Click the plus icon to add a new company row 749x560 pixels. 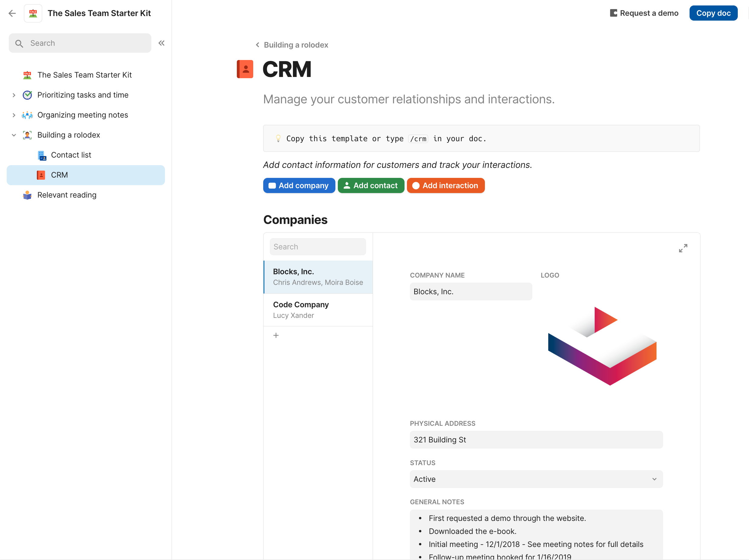coord(276,335)
